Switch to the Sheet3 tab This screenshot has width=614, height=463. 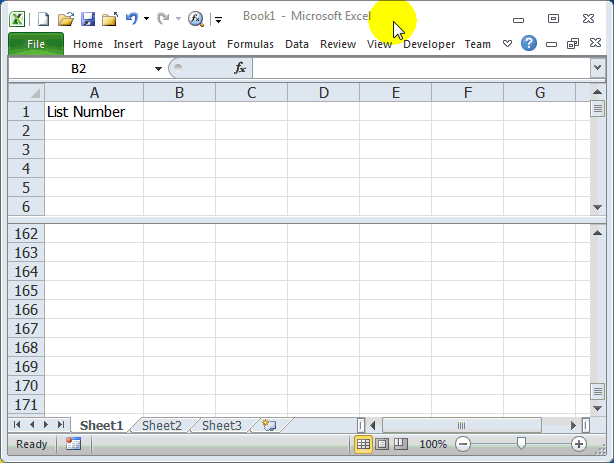222,425
